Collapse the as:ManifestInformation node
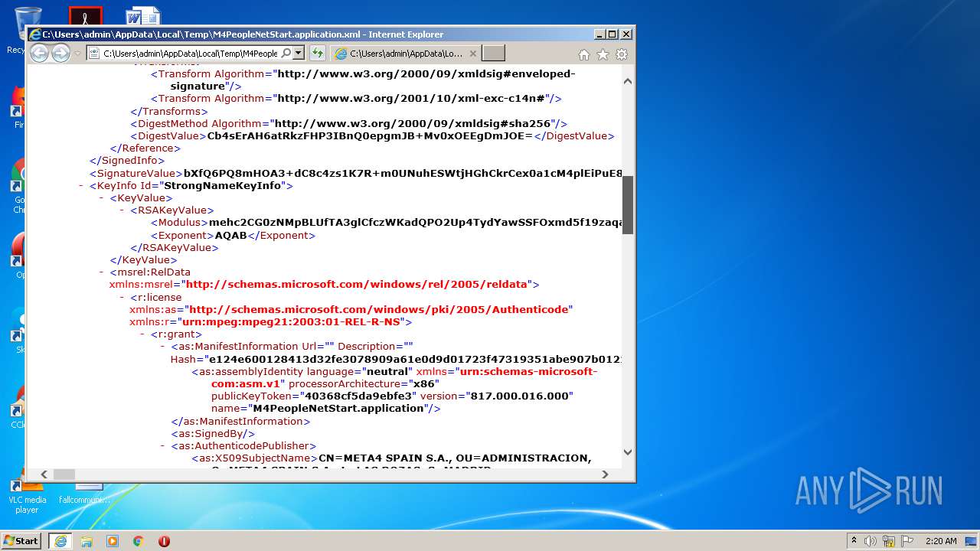The height and width of the screenshot is (551, 980). [163, 346]
